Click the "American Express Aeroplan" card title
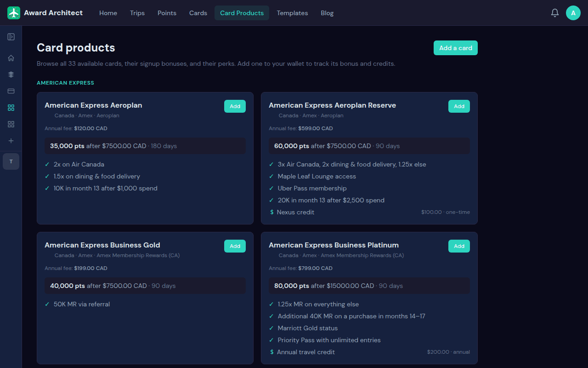Viewport: 588px width, 368px height. tap(93, 105)
